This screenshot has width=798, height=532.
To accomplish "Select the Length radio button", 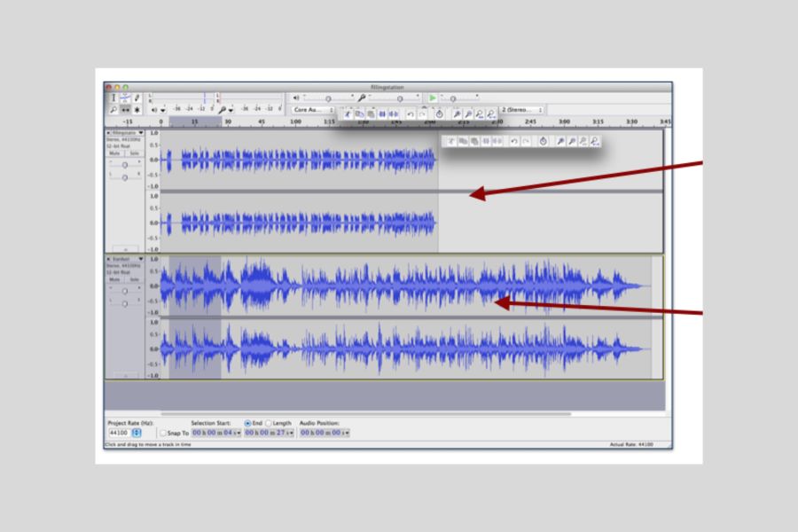I will (x=268, y=423).
